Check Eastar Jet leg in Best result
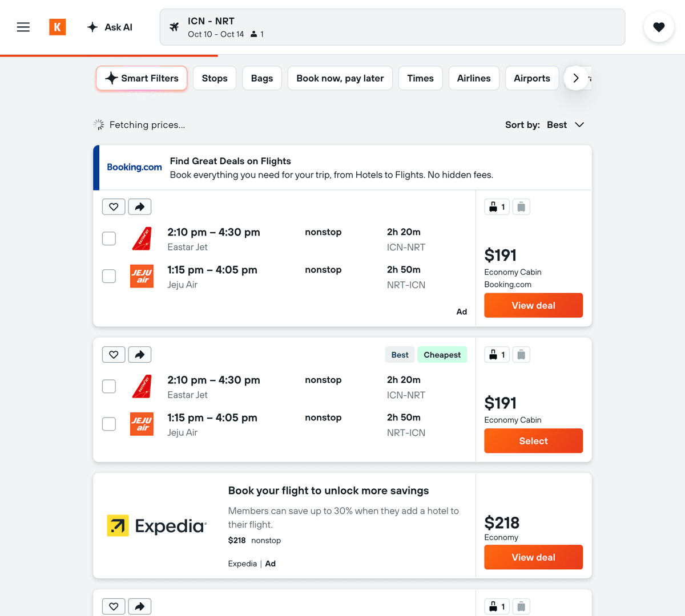This screenshot has width=685, height=616. pyautogui.click(x=109, y=386)
